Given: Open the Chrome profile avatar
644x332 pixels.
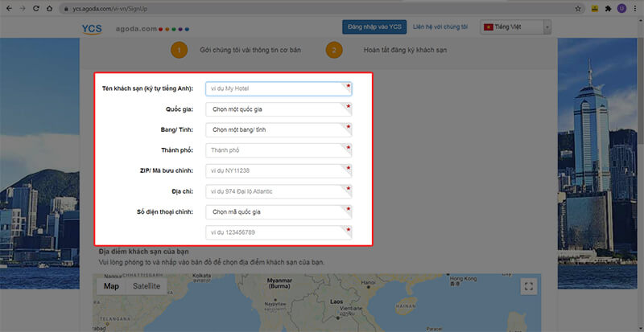Looking at the screenshot, I should tap(621, 8).
